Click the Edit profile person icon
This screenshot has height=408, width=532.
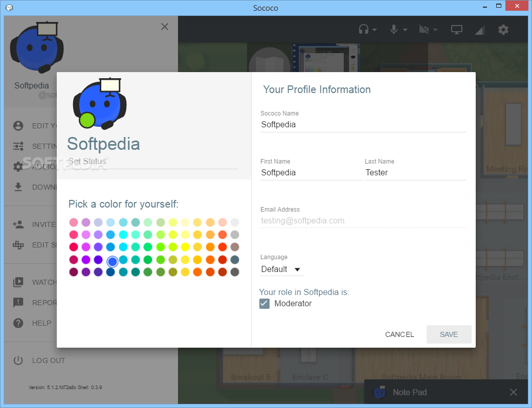coord(18,126)
